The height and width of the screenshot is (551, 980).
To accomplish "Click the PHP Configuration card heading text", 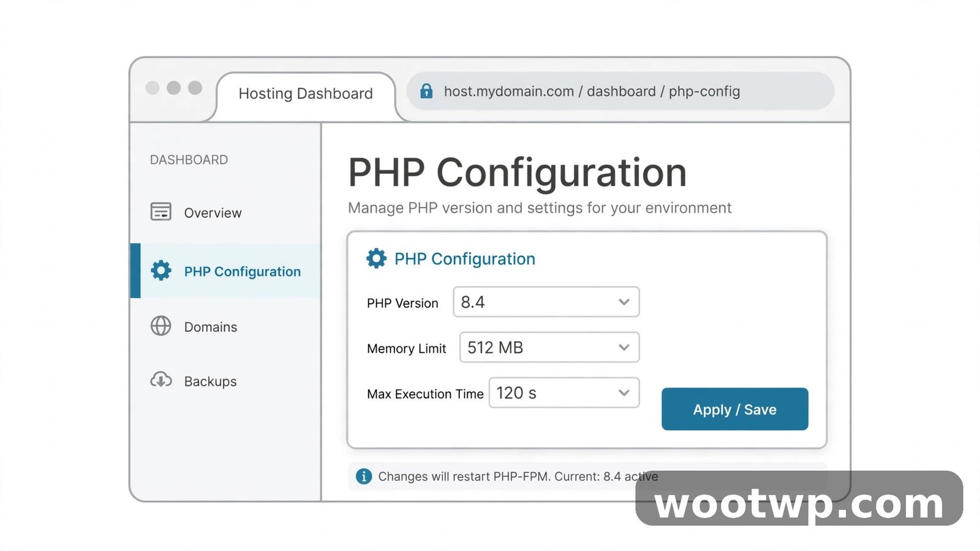I will click(465, 259).
